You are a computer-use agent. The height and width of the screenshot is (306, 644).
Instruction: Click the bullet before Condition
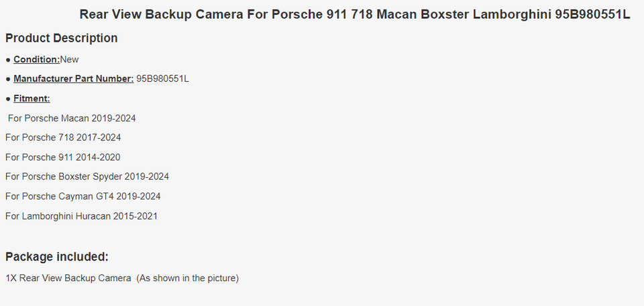[8, 60]
